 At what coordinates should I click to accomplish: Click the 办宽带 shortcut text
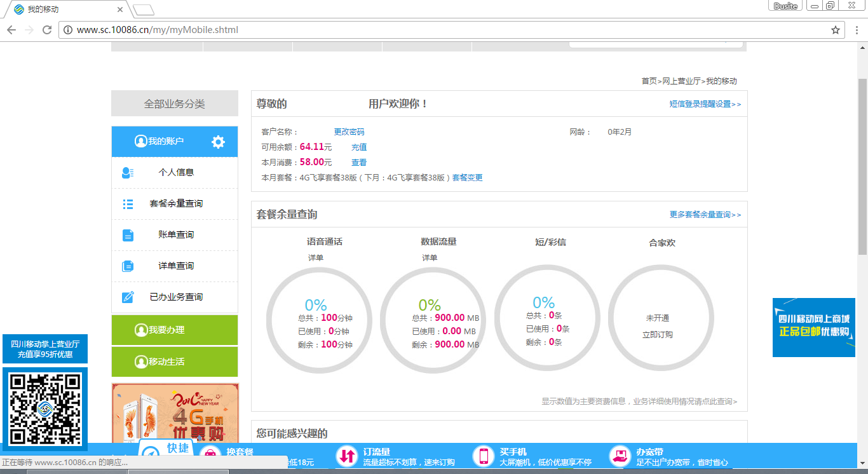click(x=650, y=452)
